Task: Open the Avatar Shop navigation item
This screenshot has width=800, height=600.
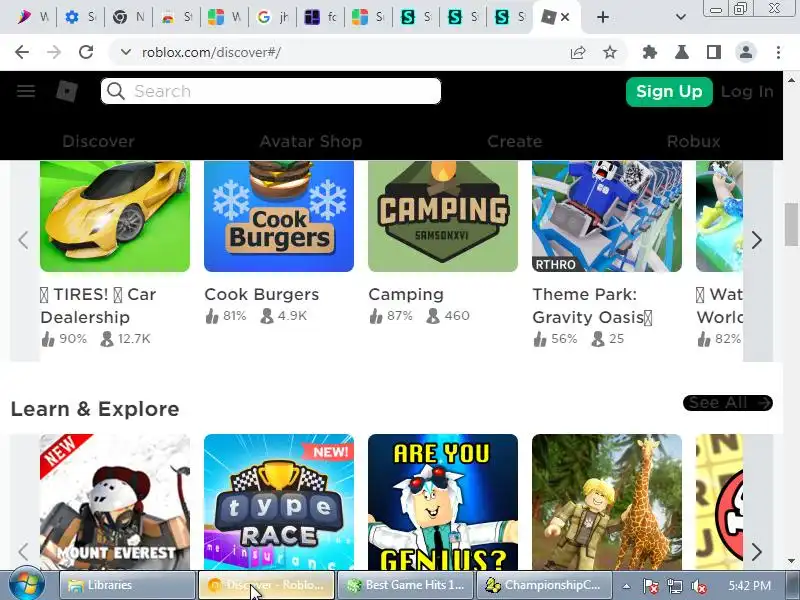Action: (311, 141)
